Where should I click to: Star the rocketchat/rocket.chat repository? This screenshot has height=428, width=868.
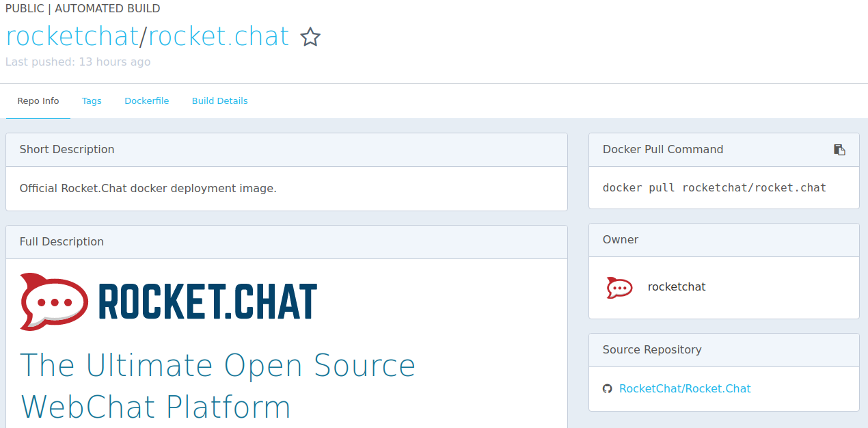[x=310, y=37]
